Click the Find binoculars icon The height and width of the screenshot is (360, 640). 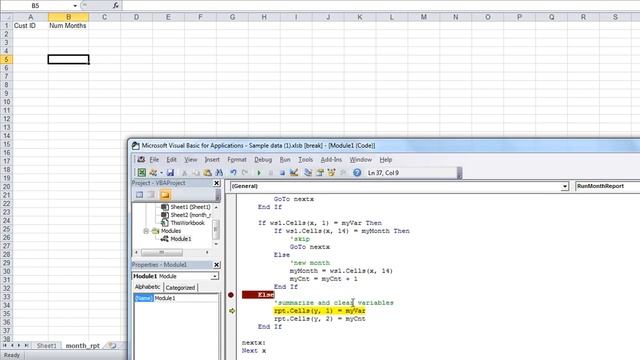coord(219,173)
